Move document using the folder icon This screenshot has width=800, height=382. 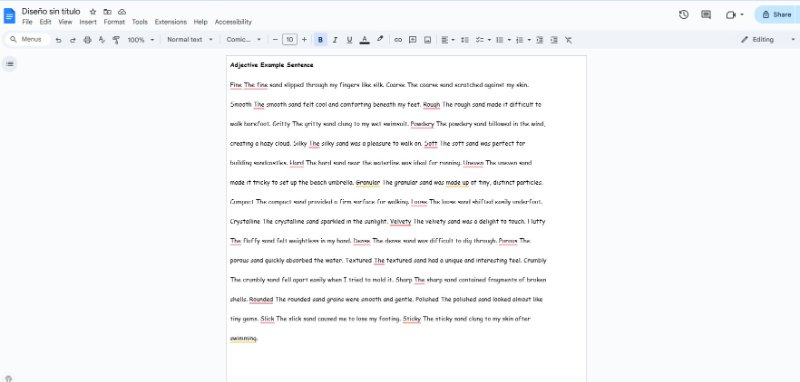pyautogui.click(x=107, y=12)
